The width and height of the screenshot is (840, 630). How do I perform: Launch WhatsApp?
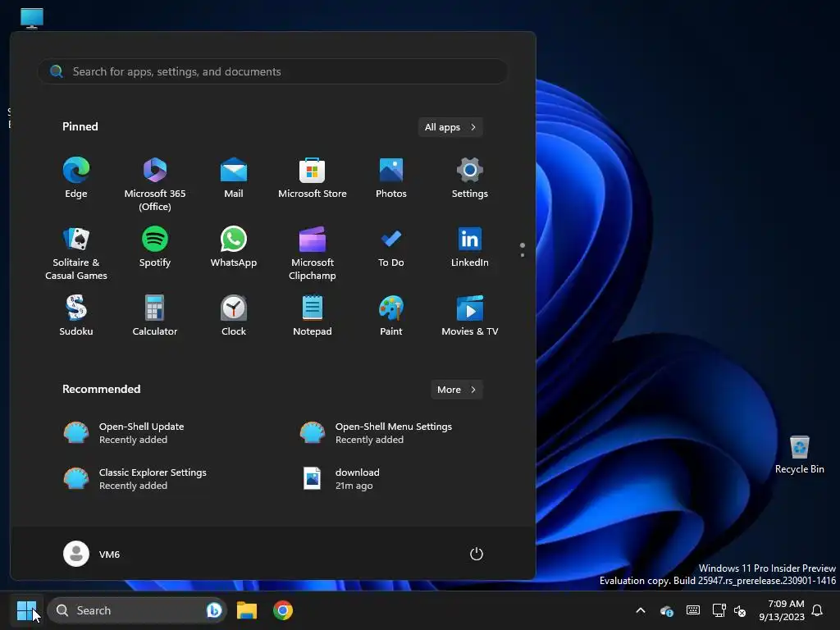tap(234, 246)
